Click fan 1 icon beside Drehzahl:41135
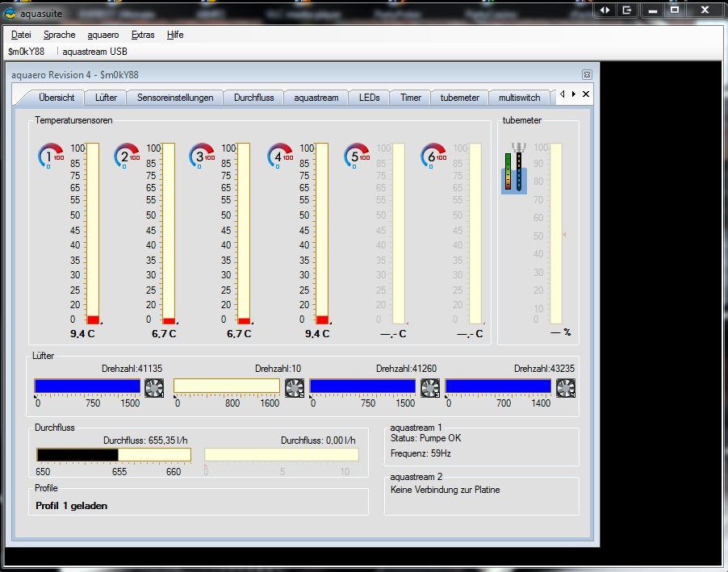The height and width of the screenshot is (572, 728). [x=154, y=388]
